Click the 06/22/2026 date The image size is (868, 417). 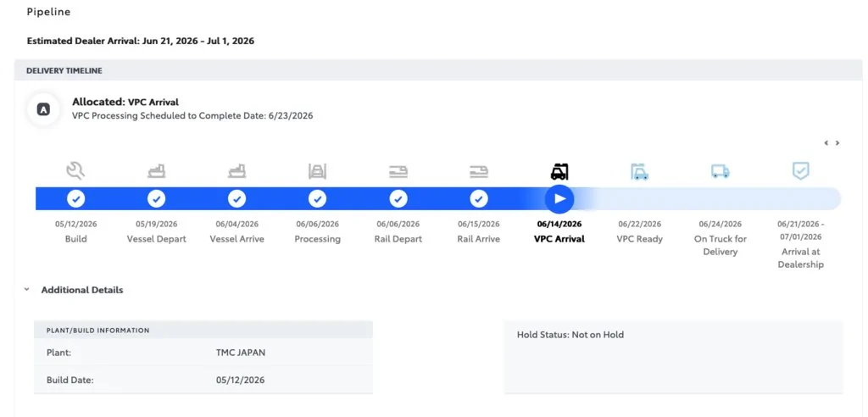coord(639,225)
